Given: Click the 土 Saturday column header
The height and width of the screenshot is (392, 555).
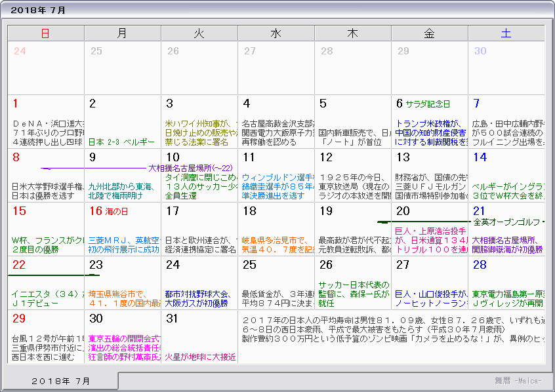Looking at the screenshot, I should [x=506, y=33].
